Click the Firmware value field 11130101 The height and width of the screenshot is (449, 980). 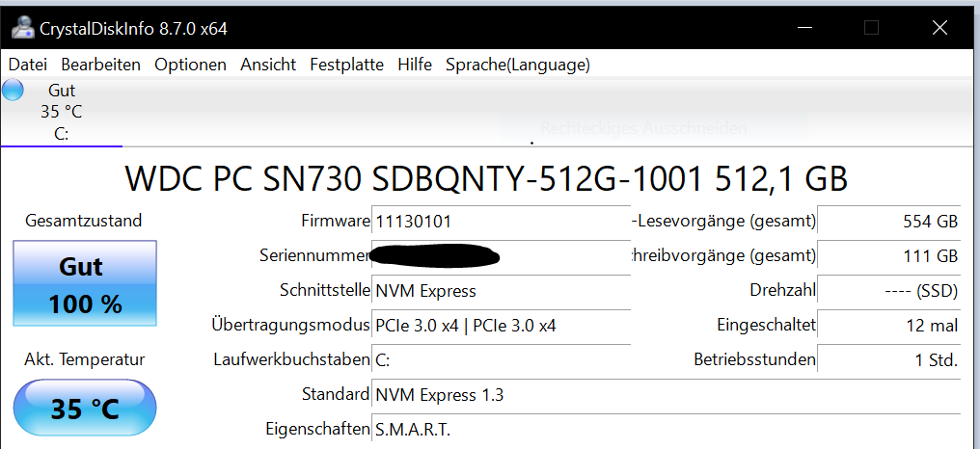pos(501,222)
